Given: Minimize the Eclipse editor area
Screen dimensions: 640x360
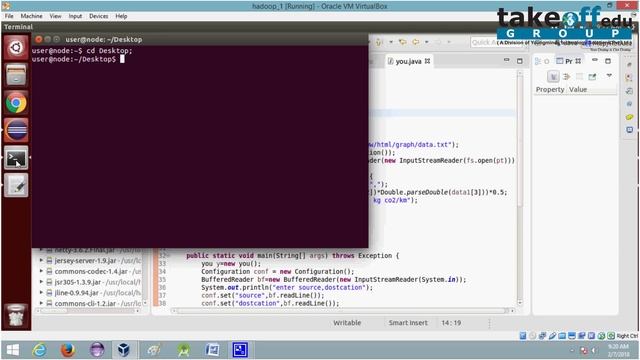Looking at the screenshot, I should (507, 60).
